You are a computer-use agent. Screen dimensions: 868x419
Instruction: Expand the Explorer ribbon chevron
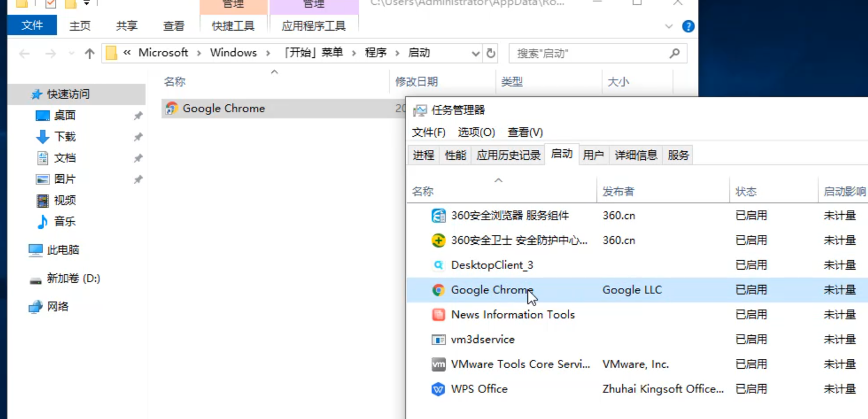[x=669, y=27]
